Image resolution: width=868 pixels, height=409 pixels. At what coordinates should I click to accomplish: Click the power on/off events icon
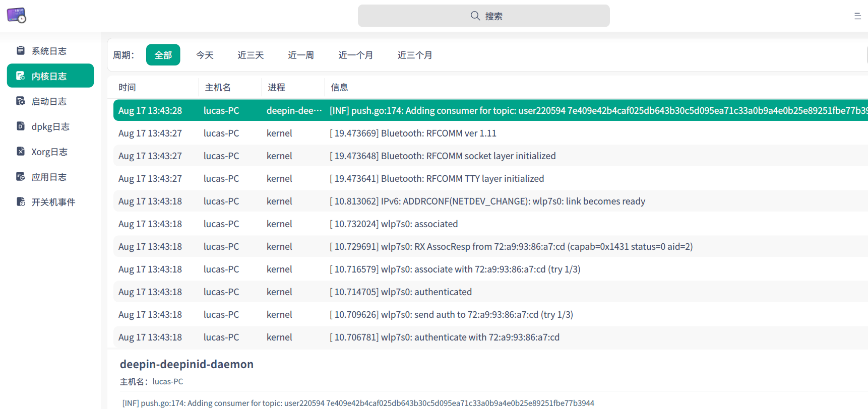pos(21,201)
